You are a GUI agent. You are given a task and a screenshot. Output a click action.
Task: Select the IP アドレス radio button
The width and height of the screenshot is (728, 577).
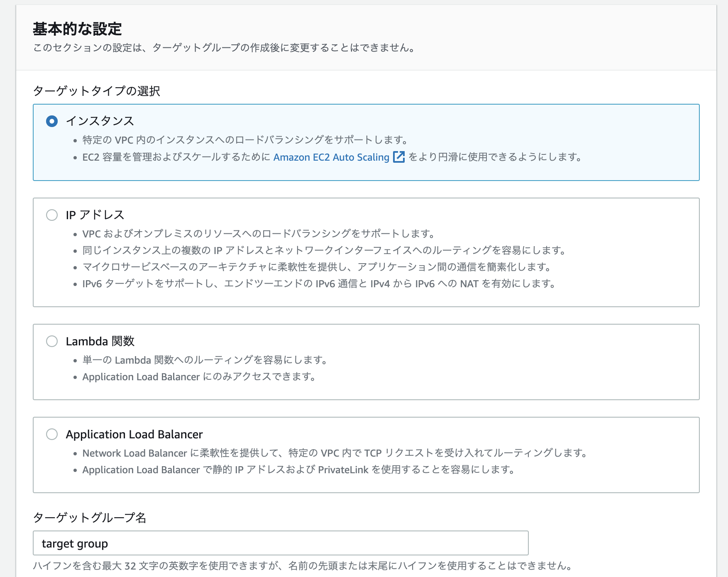(52, 215)
